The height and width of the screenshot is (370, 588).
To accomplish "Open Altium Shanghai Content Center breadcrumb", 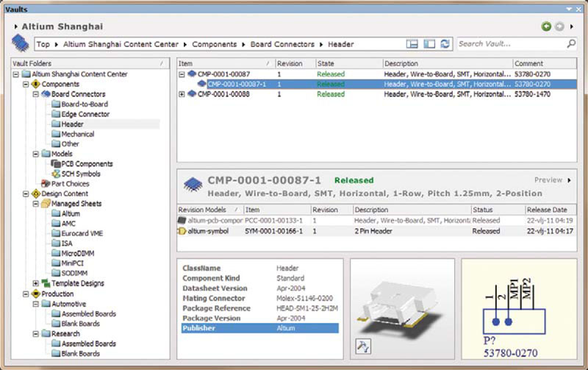I will coord(121,44).
